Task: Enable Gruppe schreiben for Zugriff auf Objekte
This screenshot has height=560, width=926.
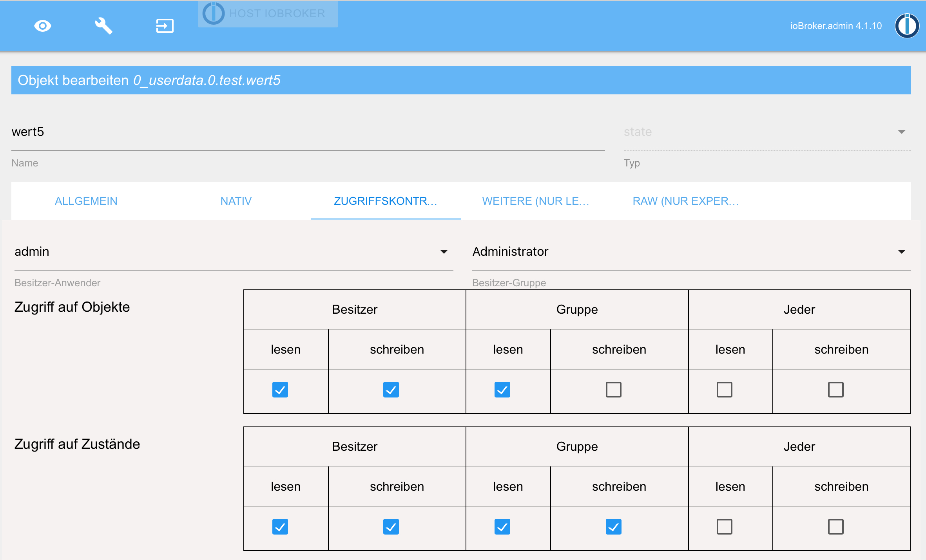Action: click(614, 390)
